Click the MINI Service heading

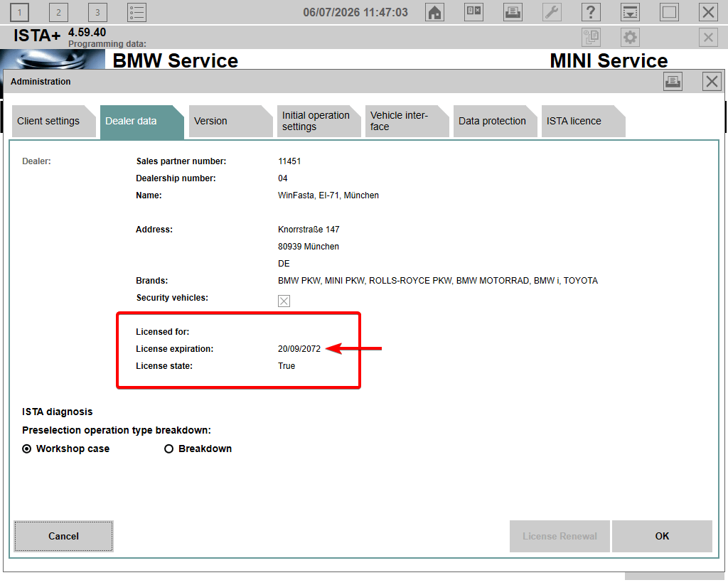tap(609, 61)
